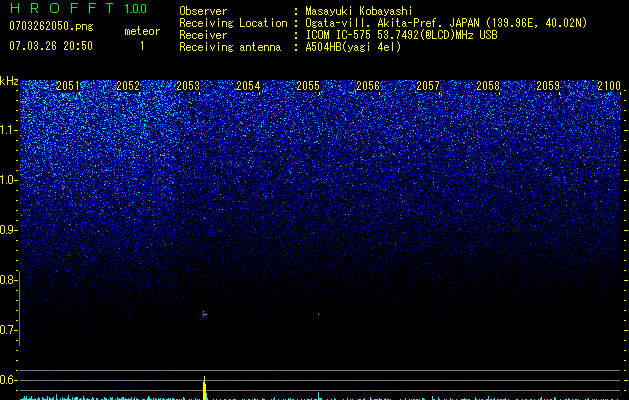Click the 1.0 kHz axis label
629x400 pixels.
[8, 180]
